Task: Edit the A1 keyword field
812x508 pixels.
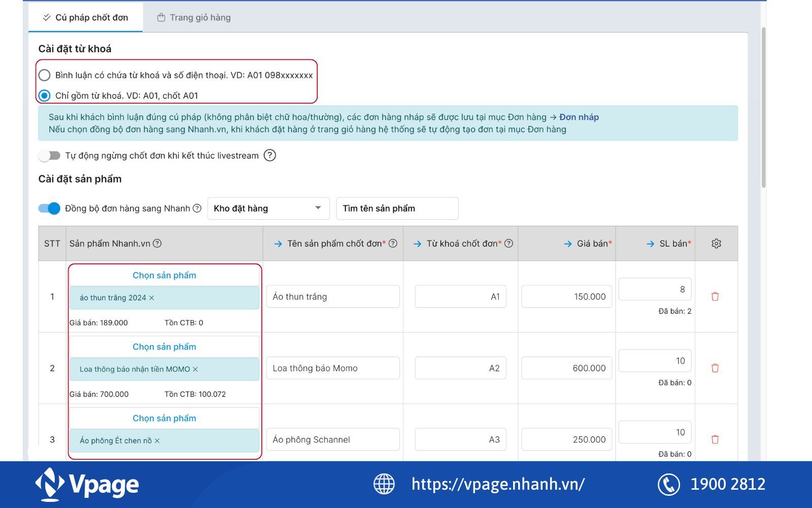Action: click(x=460, y=297)
